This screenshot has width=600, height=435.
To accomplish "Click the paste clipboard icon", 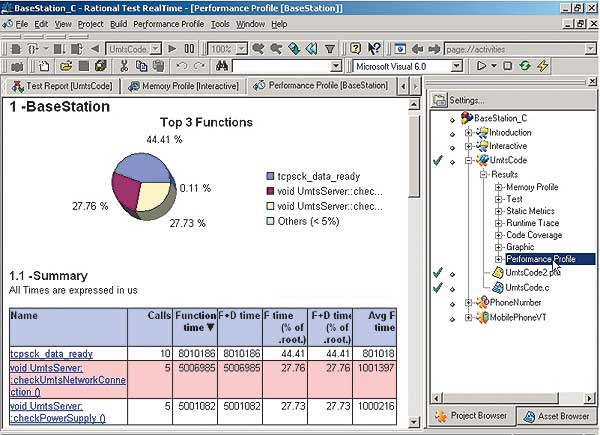I will [x=158, y=66].
